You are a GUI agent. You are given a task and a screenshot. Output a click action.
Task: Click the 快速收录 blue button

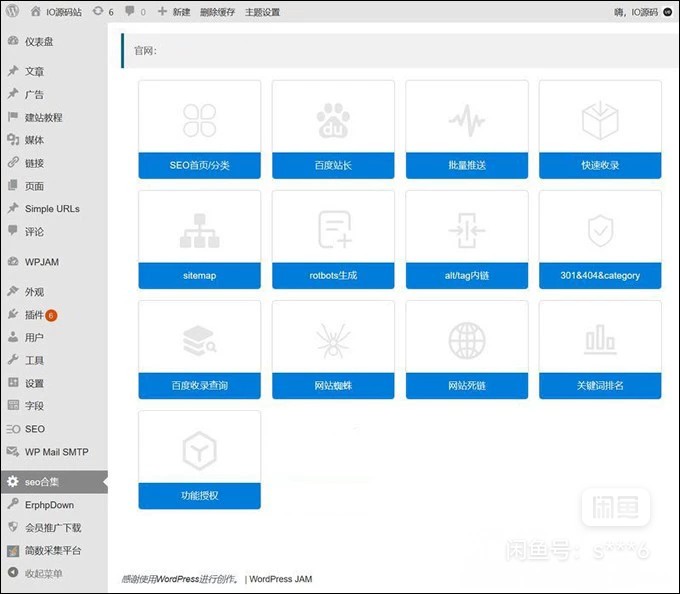[x=600, y=165]
